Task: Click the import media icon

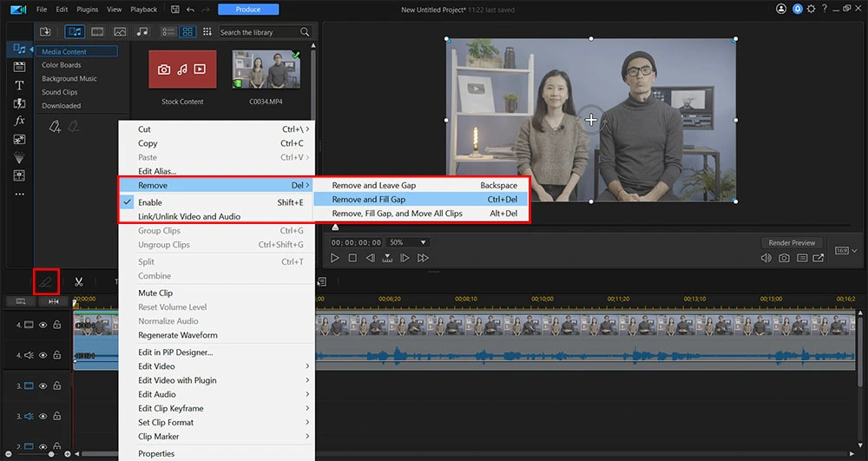Action: [45, 32]
